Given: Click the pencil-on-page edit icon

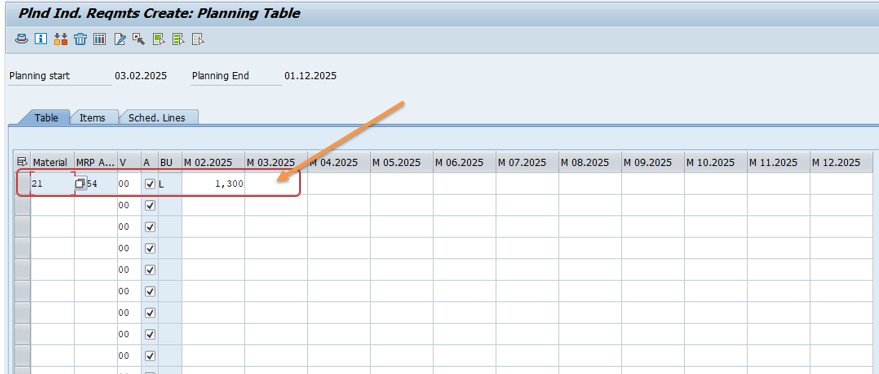Looking at the screenshot, I should pos(119,39).
